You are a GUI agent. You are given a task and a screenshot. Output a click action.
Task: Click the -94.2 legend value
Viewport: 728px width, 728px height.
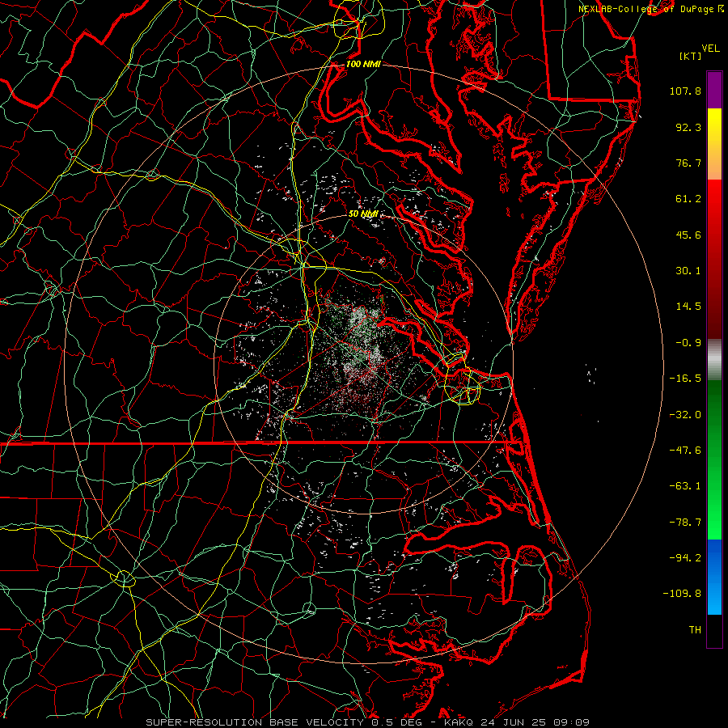point(685,558)
